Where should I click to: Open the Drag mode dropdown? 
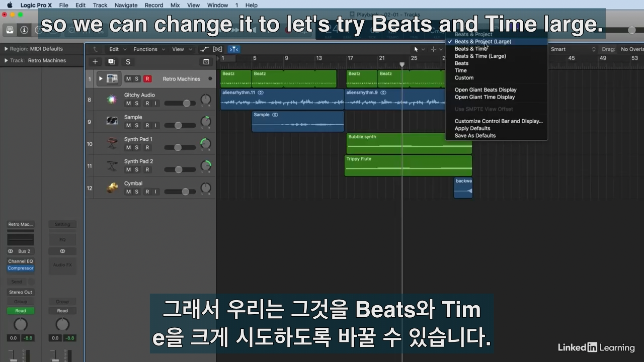tap(632, 49)
